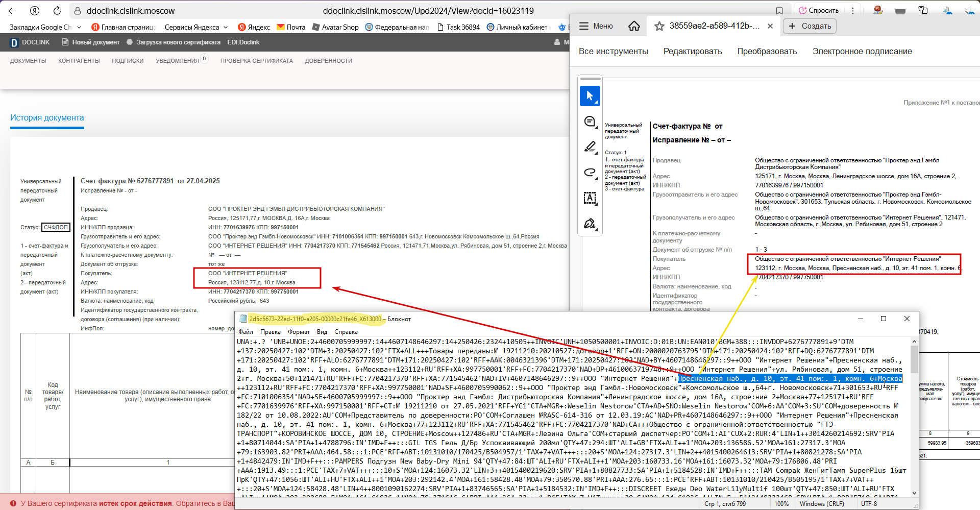Click the DOCLINK logo icon
The image size is (980, 510).
pos(14,42)
